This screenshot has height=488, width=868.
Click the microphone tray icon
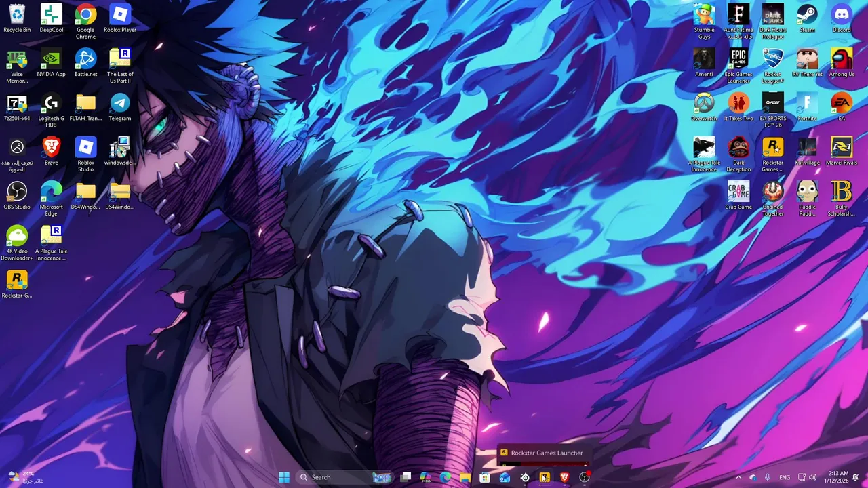point(768,477)
